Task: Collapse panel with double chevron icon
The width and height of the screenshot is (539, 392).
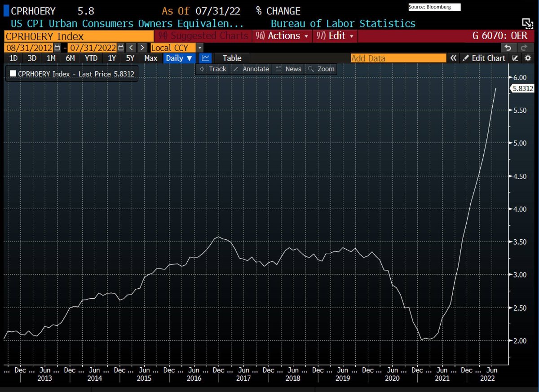Action: (454, 58)
